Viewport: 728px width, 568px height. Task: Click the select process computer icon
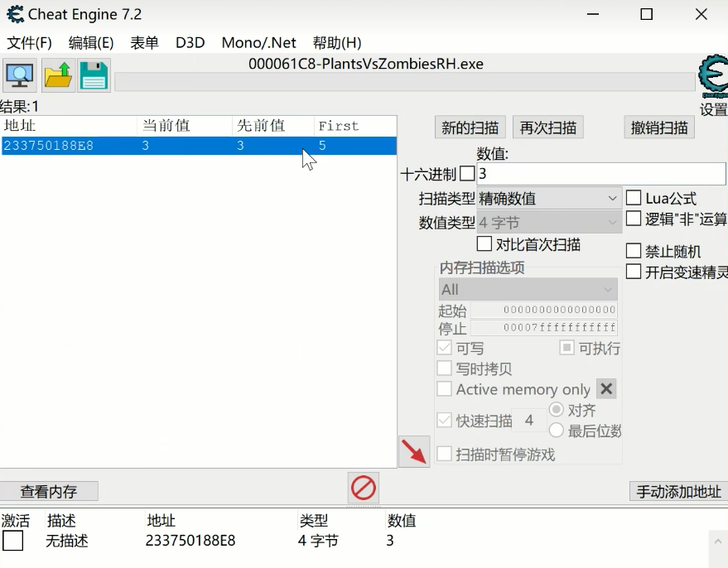pos(19,75)
